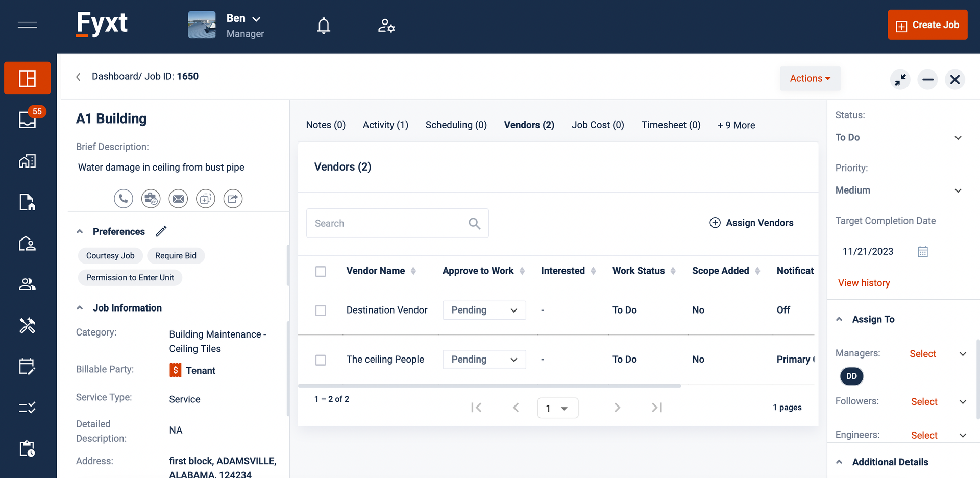Click the vendors table horizontal scrollbar
980x478 pixels.
coord(489,386)
